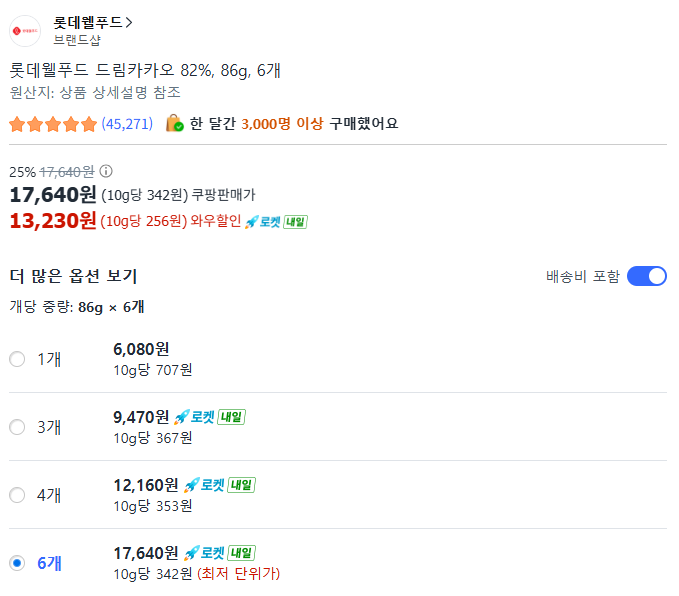Click the five-star rating icons
Viewport: 679px width, 596px height.
tap(53, 124)
